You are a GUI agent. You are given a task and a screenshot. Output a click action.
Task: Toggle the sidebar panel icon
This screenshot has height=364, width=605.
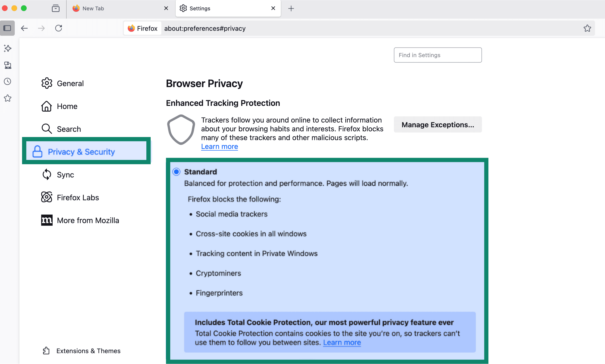pos(7,28)
